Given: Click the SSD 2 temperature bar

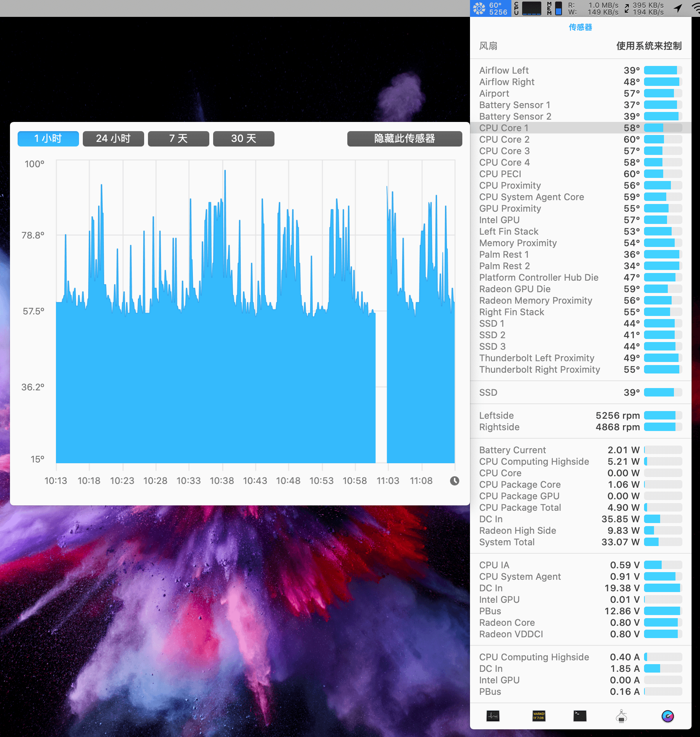Looking at the screenshot, I should click(x=663, y=335).
